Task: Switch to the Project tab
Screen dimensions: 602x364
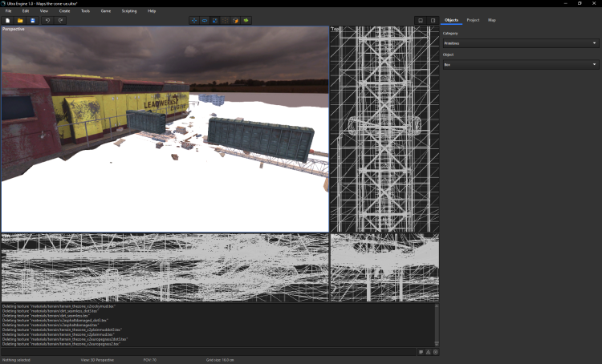Action: pyautogui.click(x=473, y=19)
